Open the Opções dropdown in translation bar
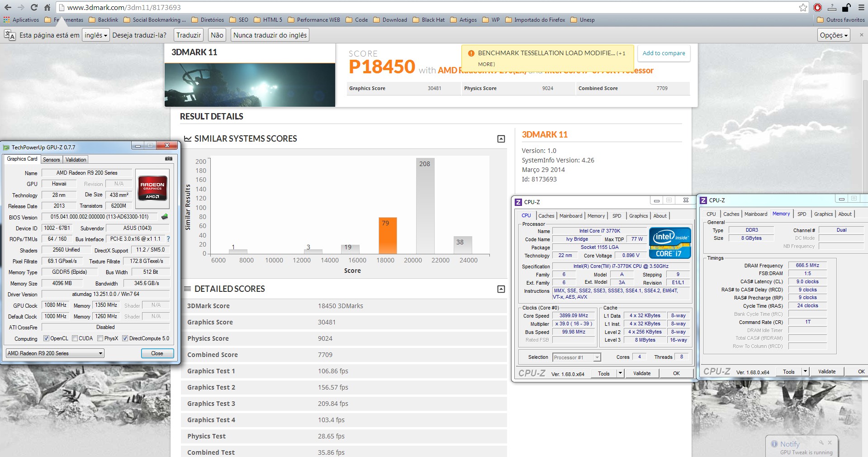The width and height of the screenshot is (868, 457). pos(834,35)
